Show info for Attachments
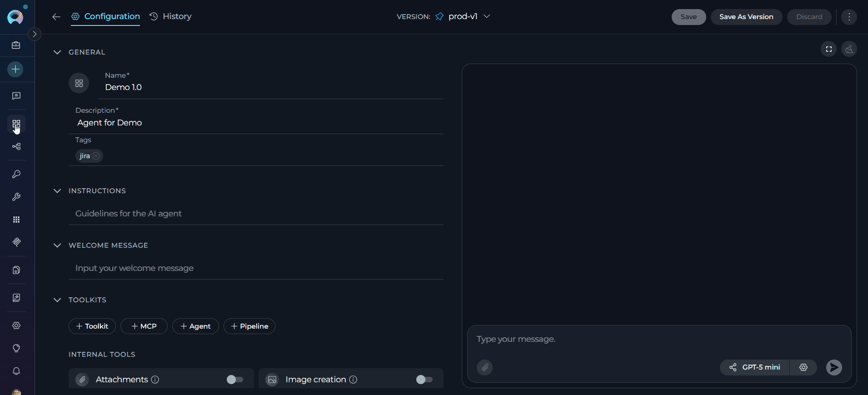Viewport: 868px width, 395px height. click(x=155, y=380)
